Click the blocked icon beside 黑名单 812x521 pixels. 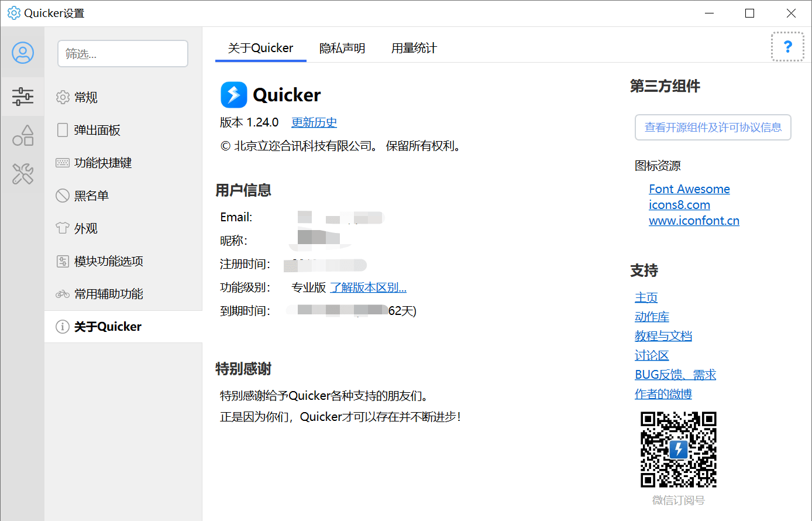63,196
